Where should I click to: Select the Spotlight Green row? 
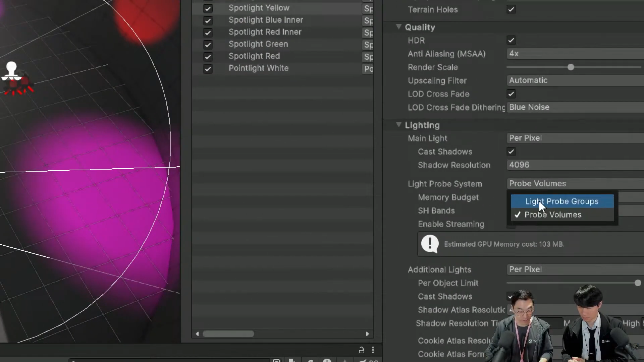(x=258, y=44)
